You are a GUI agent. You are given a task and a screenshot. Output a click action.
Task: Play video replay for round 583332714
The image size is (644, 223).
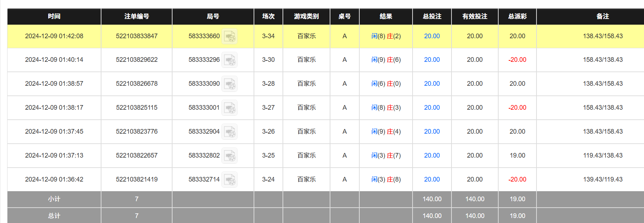(229, 180)
